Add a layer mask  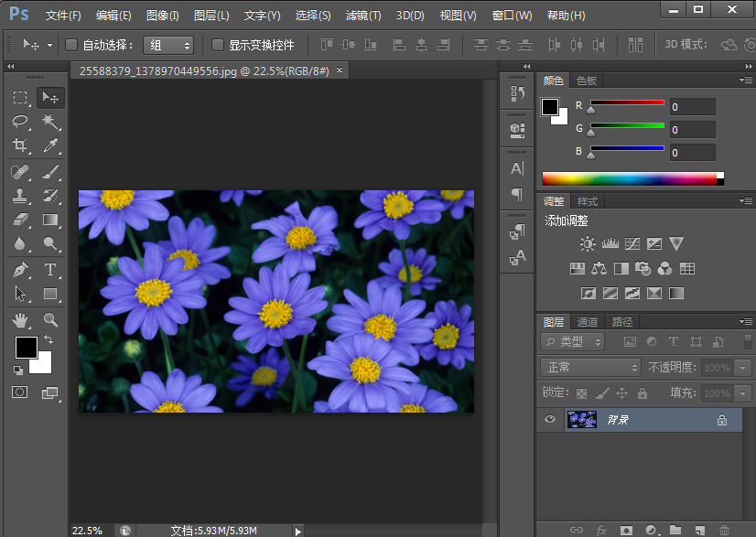tap(626, 531)
